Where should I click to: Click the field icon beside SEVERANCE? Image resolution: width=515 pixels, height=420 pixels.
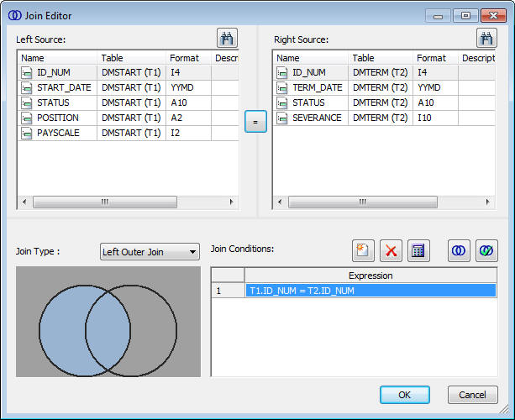[281, 118]
